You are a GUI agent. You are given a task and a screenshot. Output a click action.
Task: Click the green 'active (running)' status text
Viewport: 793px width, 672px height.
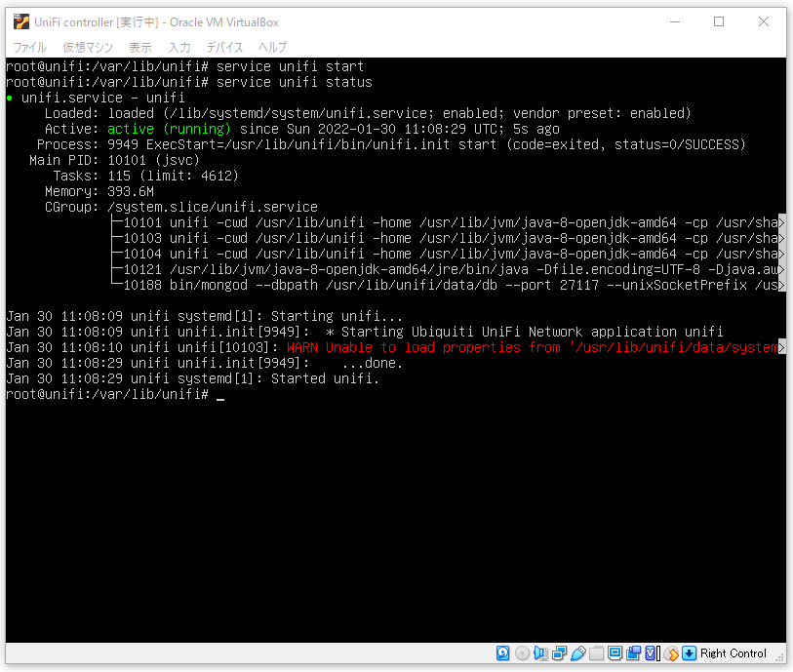pos(169,129)
